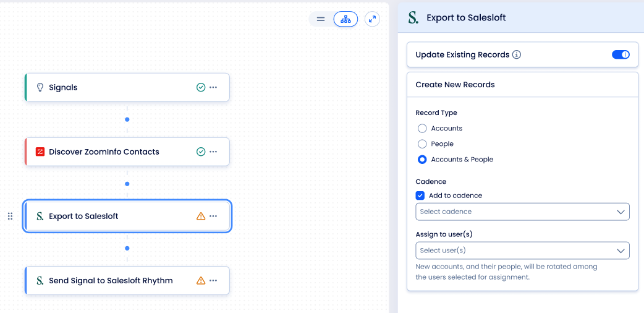
Task: Click green check on Discover ZoomInfo Contacts
Action: (200, 152)
